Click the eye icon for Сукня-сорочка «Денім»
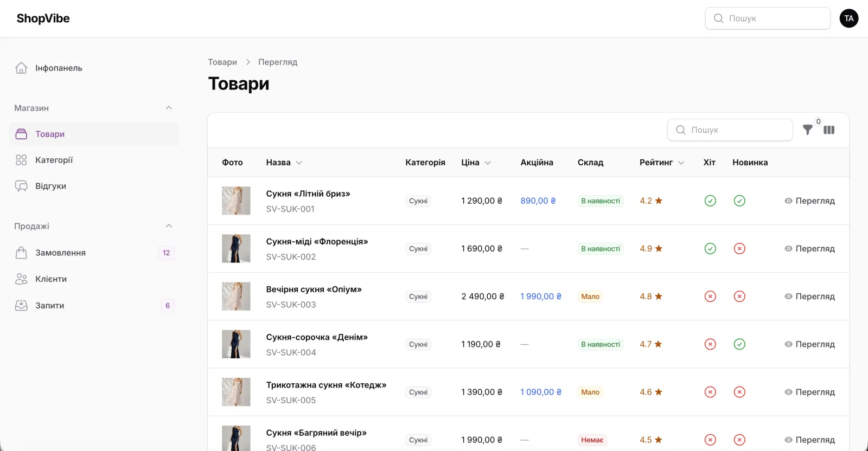 [x=788, y=344]
